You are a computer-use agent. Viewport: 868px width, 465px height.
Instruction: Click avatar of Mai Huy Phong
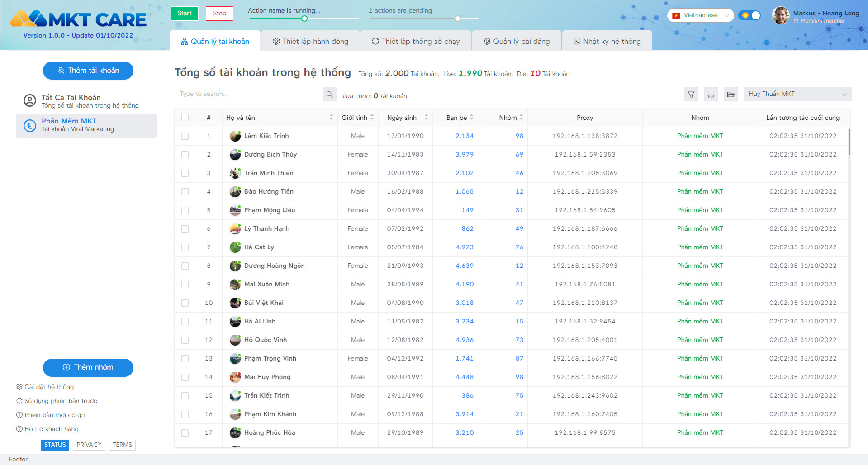coord(235,377)
